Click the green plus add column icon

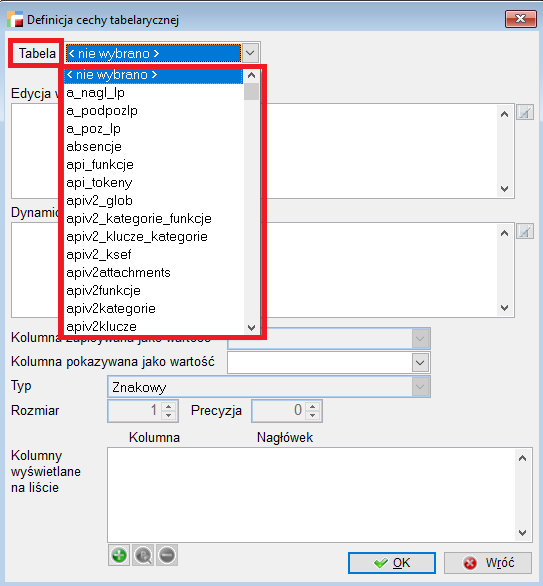119,555
